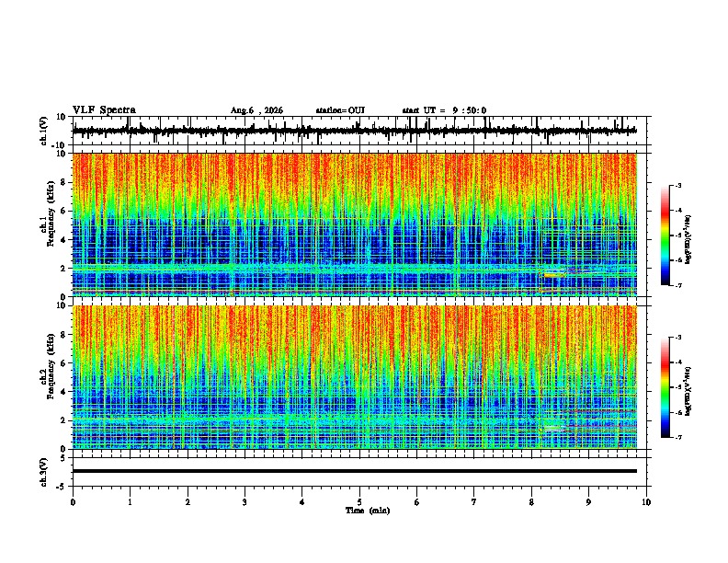This screenshot has height=563, width=728.
Task: Click the "4" tick on ch.1 frequency axis
Action: coord(63,240)
